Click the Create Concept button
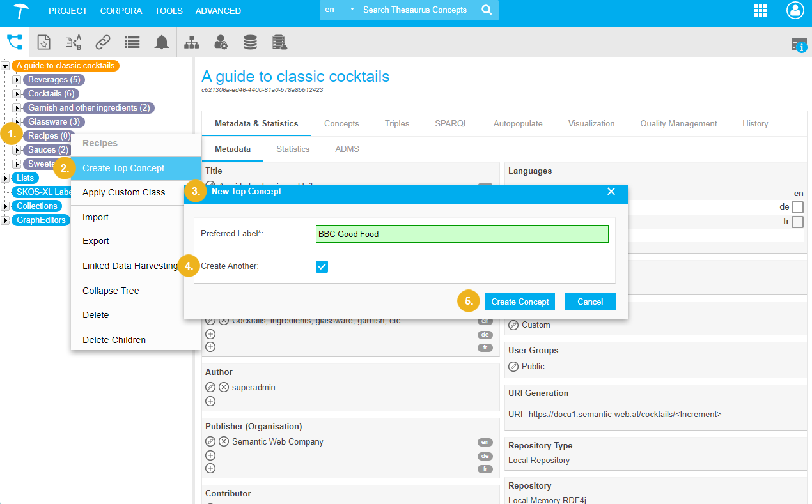Image resolution: width=812 pixels, height=504 pixels. [x=519, y=302]
